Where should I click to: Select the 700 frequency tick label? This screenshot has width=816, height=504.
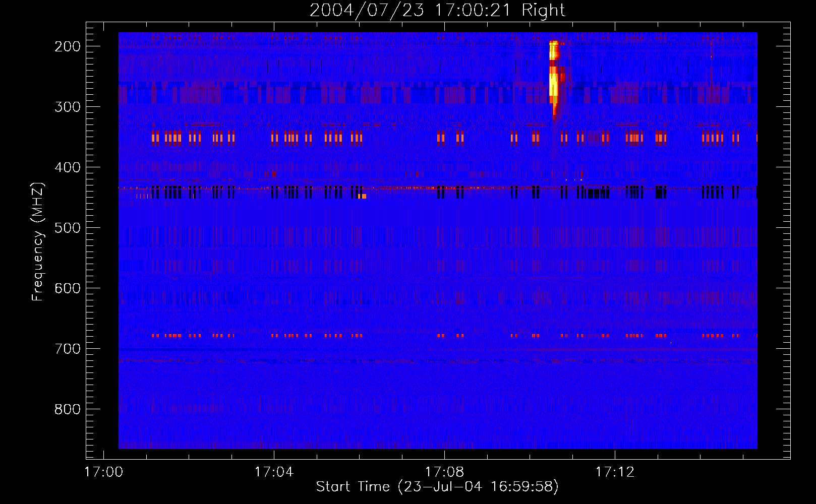click(68, 349)
